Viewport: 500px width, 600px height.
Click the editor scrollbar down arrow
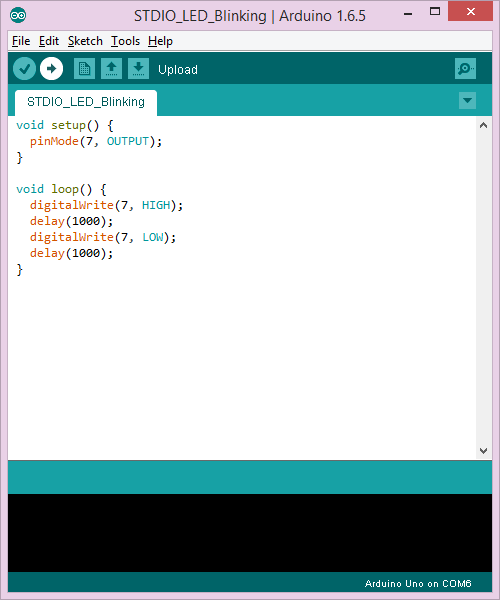coord(484,451)
